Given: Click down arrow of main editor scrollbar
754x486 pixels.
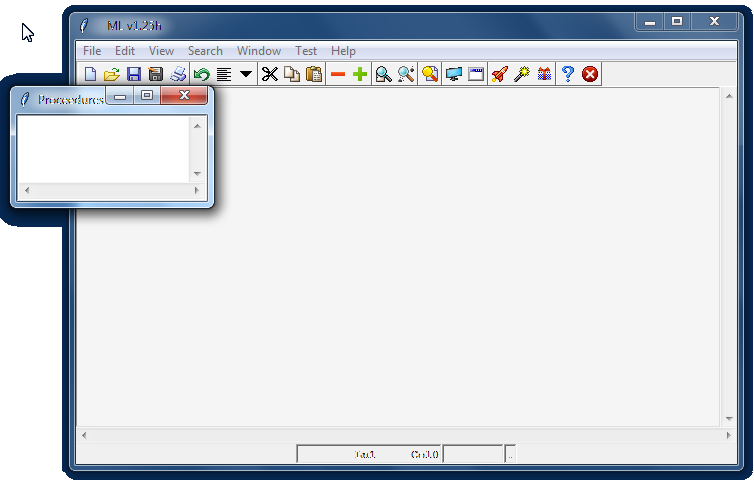Looking at the screenshot, I should pyautogui.click(x=729, y=419).
